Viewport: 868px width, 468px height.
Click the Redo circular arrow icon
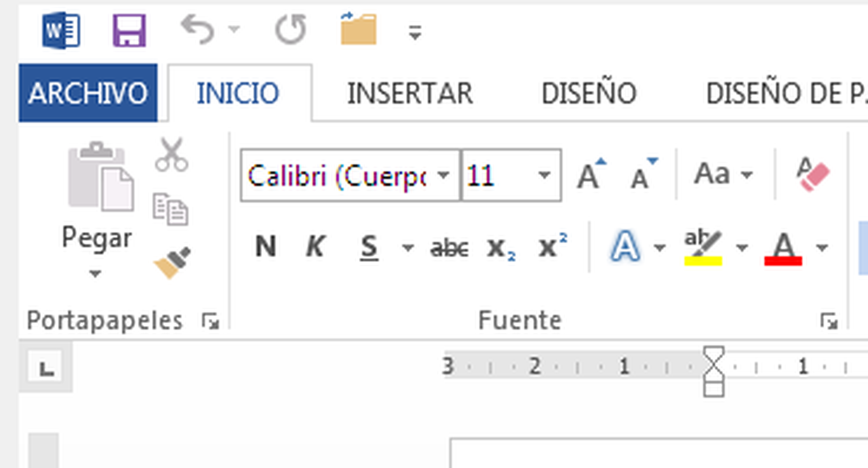(x=291, y=30)
